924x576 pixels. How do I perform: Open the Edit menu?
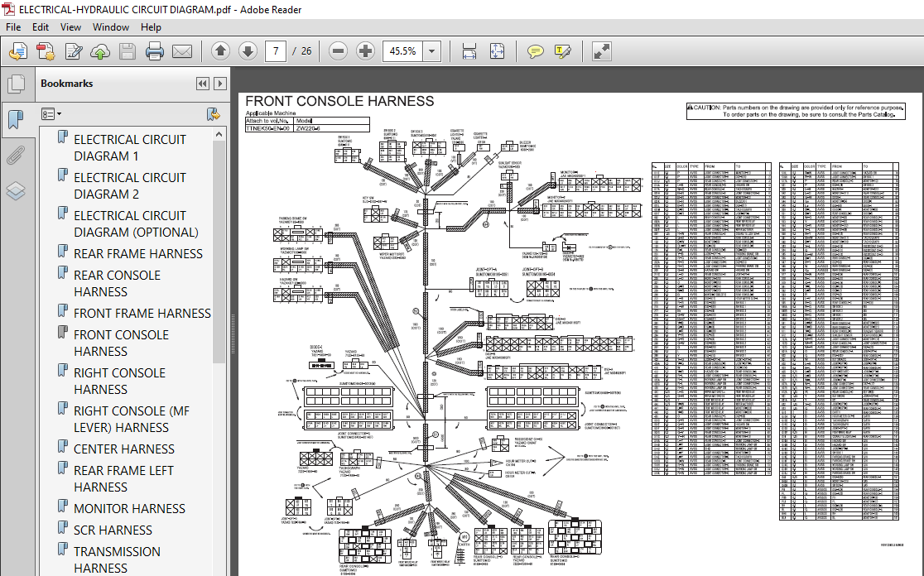(x=40, y=27)
